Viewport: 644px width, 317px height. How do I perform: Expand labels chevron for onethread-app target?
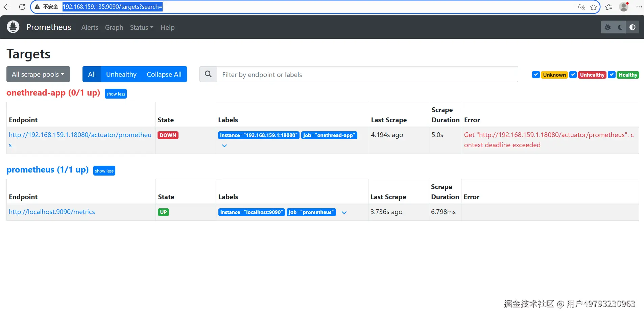(224, 146)
